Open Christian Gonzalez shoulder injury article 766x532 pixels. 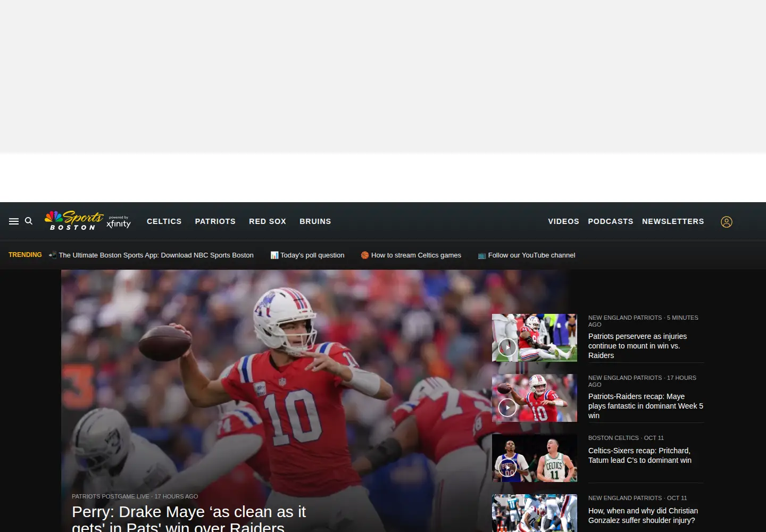643,516
